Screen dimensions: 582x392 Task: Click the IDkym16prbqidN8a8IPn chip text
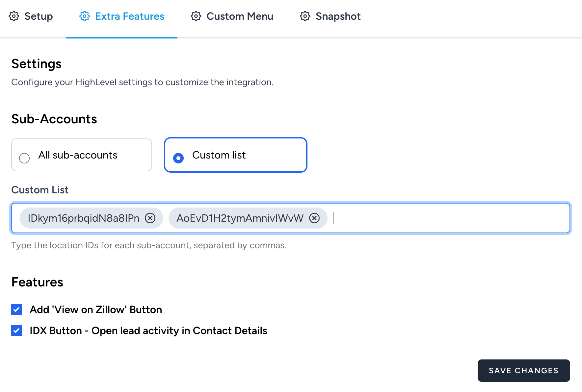84,218
